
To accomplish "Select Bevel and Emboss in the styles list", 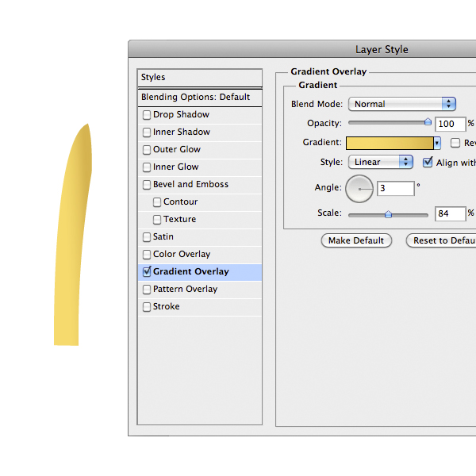I will [190, 185].
